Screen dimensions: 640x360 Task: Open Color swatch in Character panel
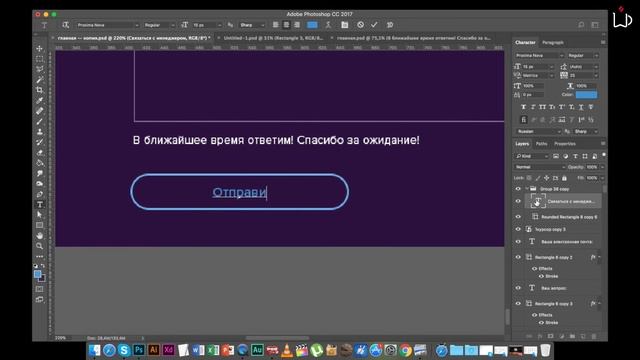click(587, 95)
